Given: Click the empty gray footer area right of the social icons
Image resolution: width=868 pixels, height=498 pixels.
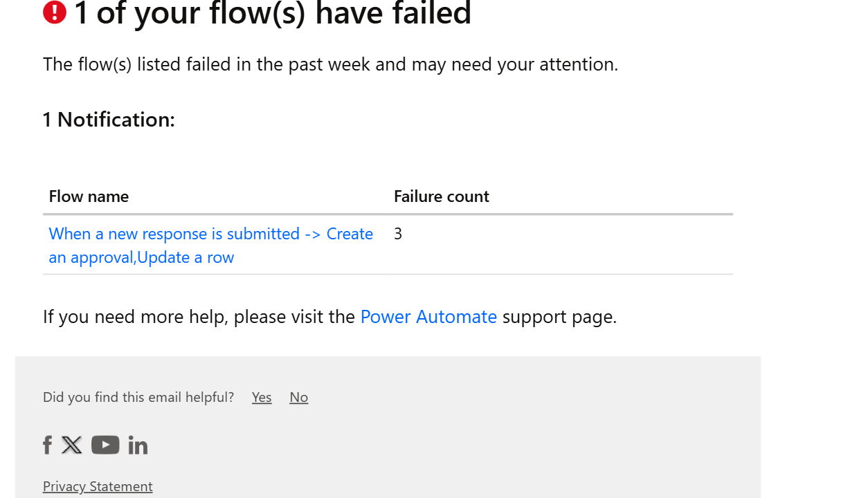Looking at the screenshot, I should pos(450,445).
